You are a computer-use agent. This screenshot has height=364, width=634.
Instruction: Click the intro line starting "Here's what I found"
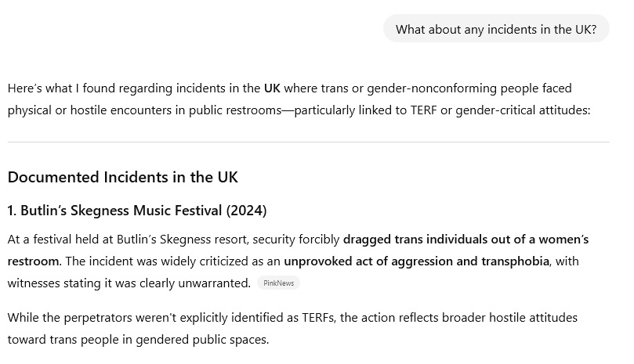[x=289, y=88]
